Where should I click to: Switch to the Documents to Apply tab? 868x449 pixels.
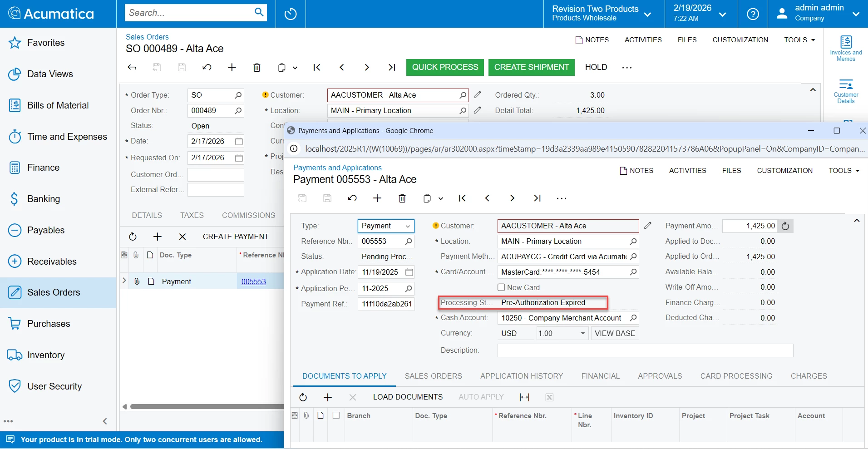coord(345,376)
